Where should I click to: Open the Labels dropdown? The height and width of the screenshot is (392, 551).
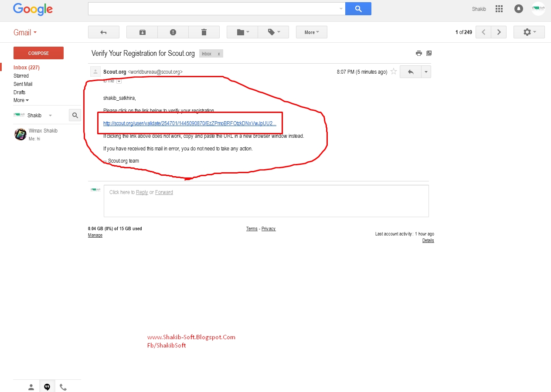point(273,32)
